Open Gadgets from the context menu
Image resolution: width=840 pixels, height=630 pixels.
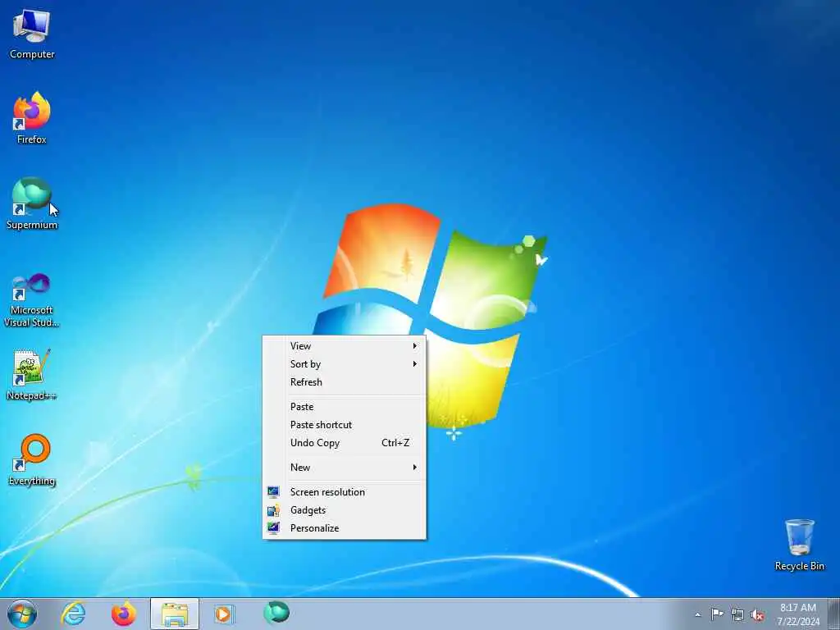pyautogui.click(x=344, y=510)
